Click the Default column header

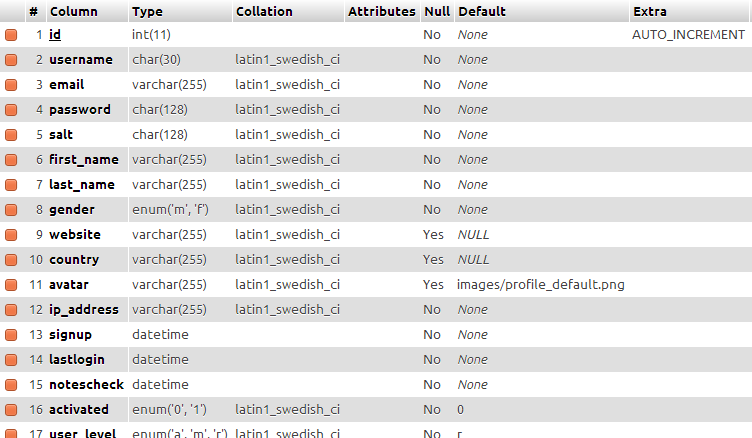point(481,12)
